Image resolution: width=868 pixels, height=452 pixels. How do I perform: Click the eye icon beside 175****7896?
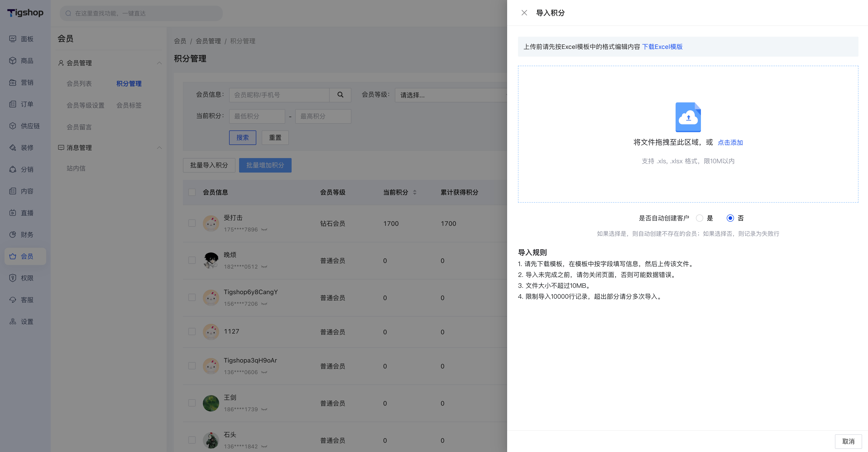[x=264, y=230]
